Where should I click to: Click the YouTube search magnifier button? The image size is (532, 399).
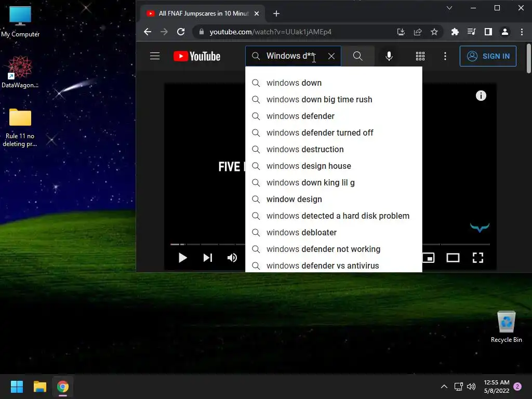[357, 56]
